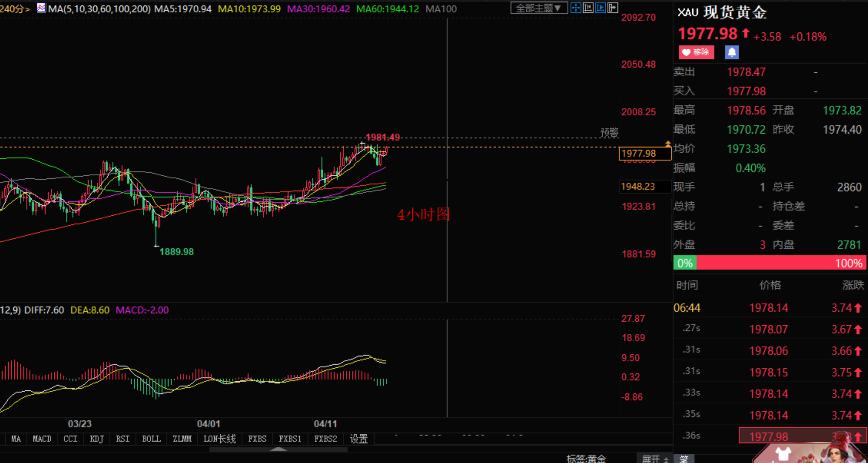Image resolution: width=868 pixels, height=463 pixels.
Task: Click the 04/11 date on the time axis
Action: click(x=325, y=424)
